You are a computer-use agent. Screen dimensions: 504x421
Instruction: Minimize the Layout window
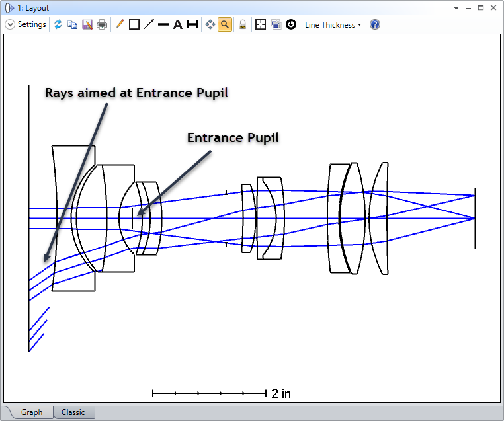pos(468,8)
